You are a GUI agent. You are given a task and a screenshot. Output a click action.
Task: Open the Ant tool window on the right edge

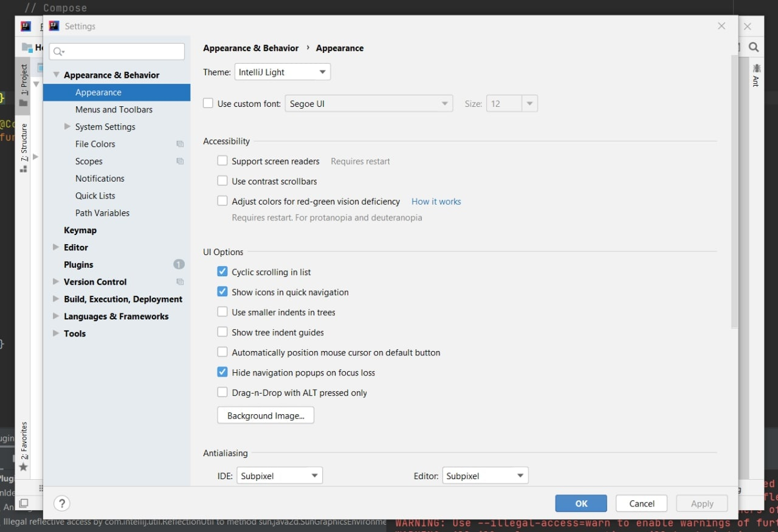click(x=756, y=76)
